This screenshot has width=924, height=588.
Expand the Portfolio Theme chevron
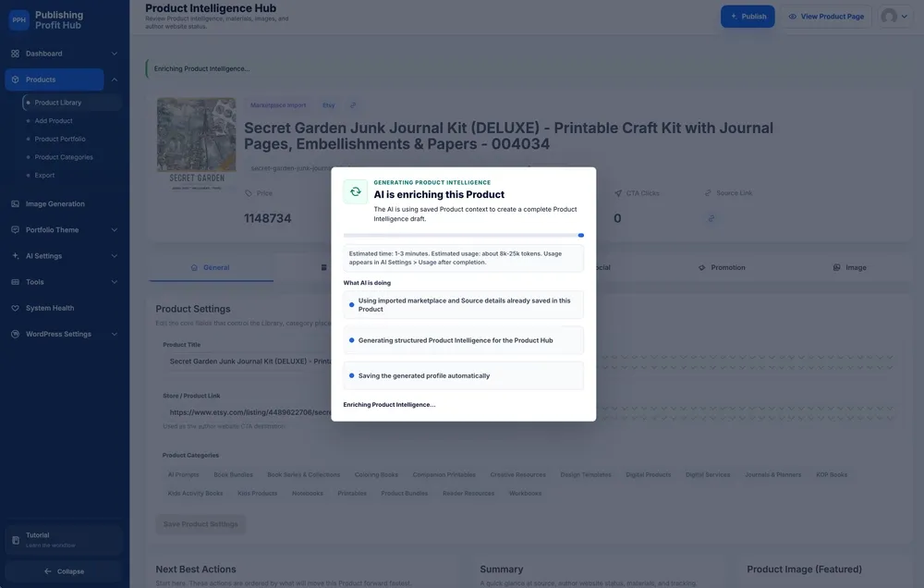coord(115,230)
